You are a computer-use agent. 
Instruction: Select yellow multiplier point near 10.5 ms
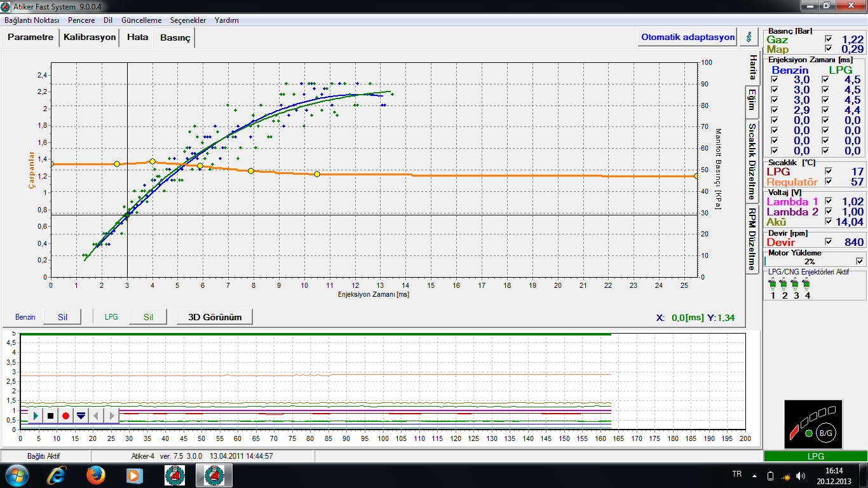point(317,174)
